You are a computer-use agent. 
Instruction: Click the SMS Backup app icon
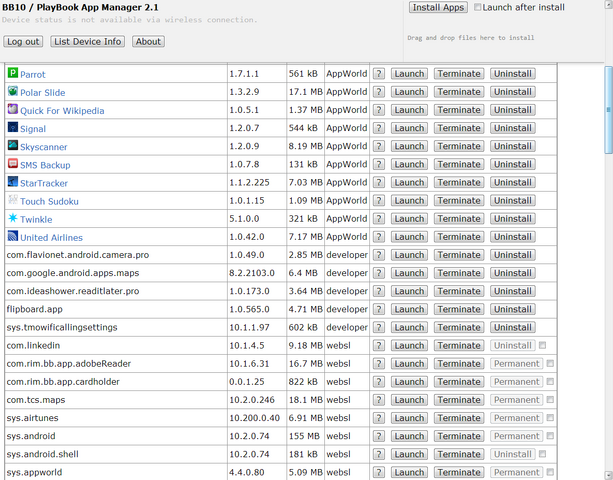click(13, 163)
